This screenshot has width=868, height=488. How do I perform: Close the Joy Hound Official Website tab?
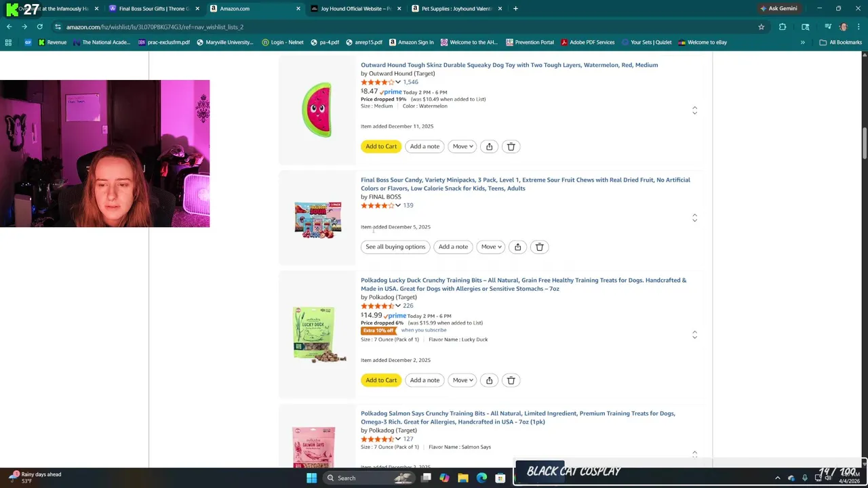click(x=399, y=9)
